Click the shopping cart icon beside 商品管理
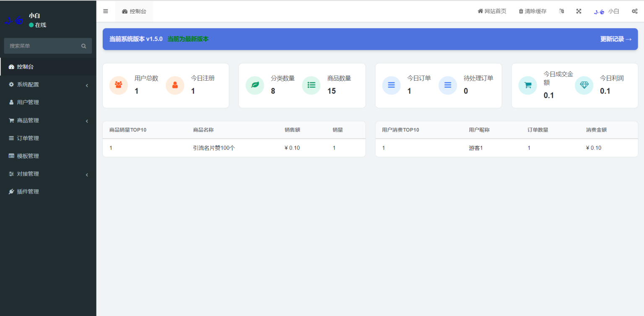 click(x=11, y=120)
